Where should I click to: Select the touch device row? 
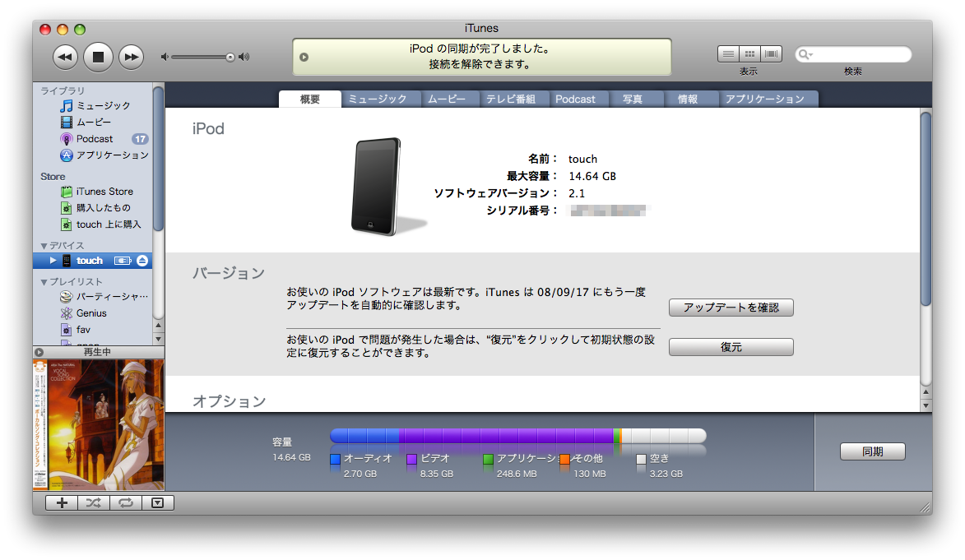coord(92,261)
